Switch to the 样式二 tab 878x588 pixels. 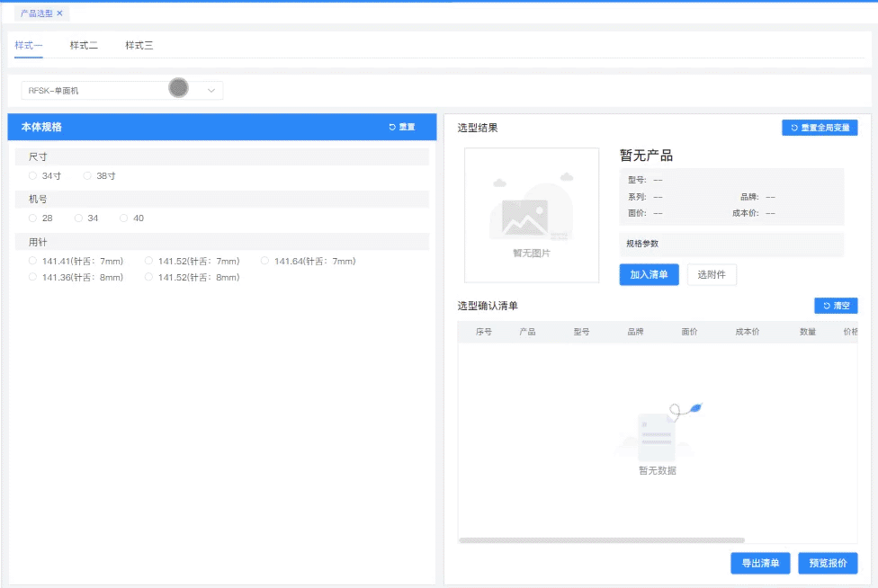pos(84,45)
